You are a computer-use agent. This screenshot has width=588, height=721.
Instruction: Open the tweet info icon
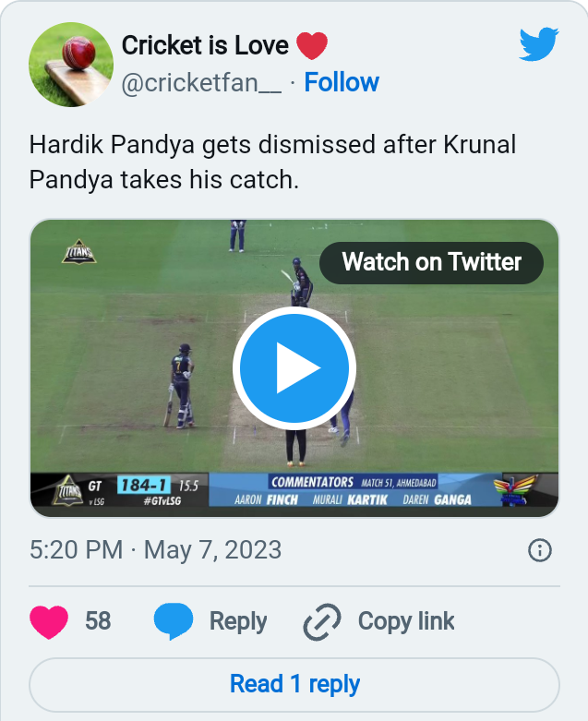pyautogui.click(x=539, y=551)
